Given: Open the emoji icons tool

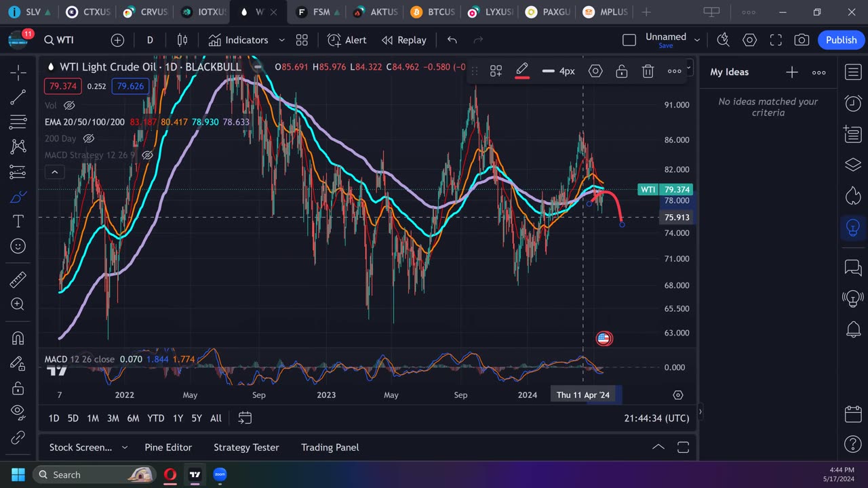Looking at the screenshot, I should coord(18,246).
